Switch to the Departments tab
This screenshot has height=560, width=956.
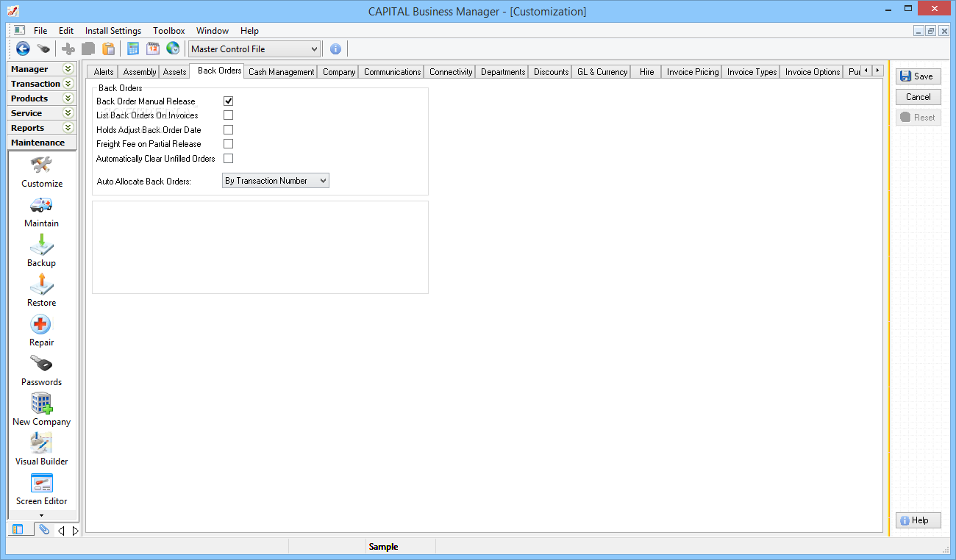(x=503, y=72)
